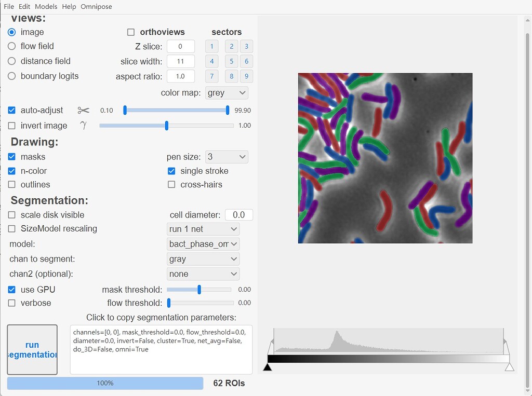Click the cell diameter input field
Image resolution: width=532 pixels, height=396 pixels.
tap(239, 214)
